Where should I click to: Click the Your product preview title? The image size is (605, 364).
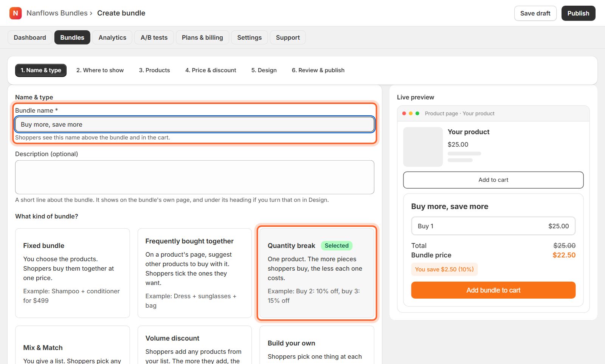pos(468,132)
